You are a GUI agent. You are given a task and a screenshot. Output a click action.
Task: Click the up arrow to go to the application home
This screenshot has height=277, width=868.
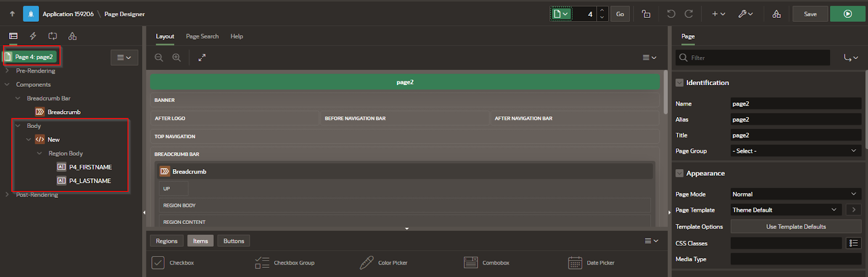pos(12,14)
